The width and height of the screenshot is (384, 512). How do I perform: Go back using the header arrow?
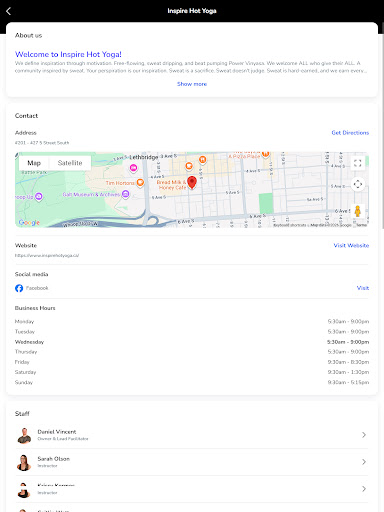[9, 11]
